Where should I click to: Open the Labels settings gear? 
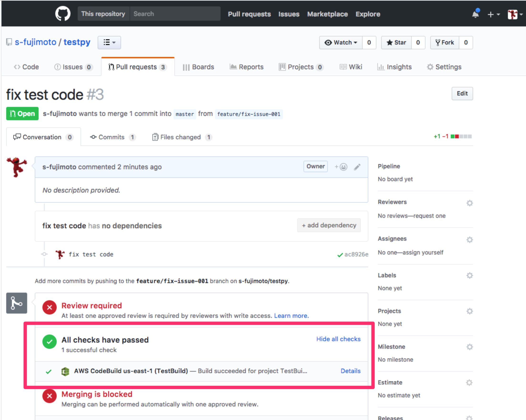(469, 275)
